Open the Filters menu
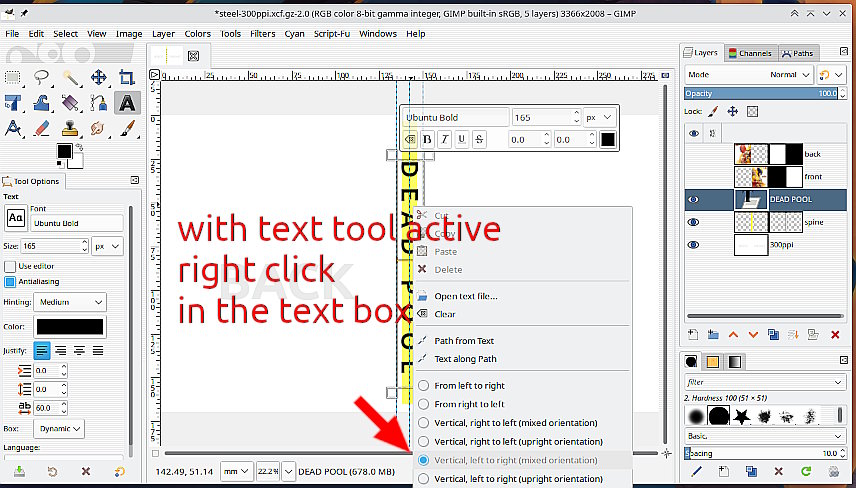Viewport: 856px width, 488px height. click(x=263, y=34)
